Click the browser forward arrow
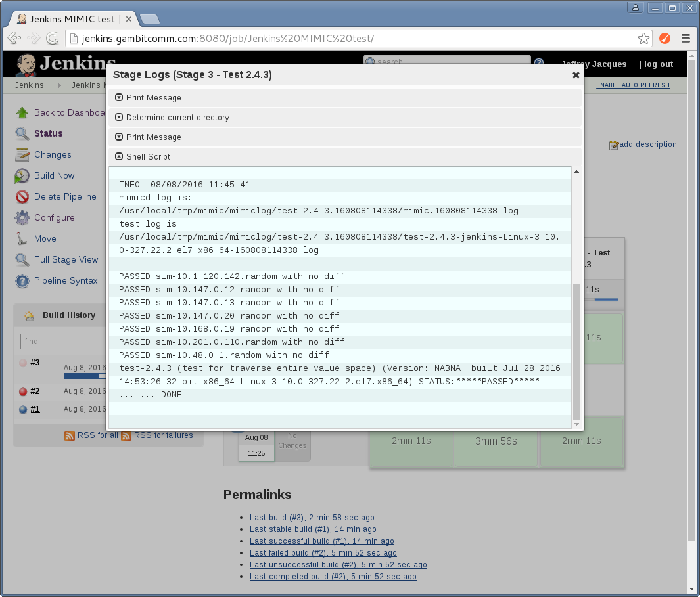This screenshot has height=597, width=700. [x=34, y=38]
